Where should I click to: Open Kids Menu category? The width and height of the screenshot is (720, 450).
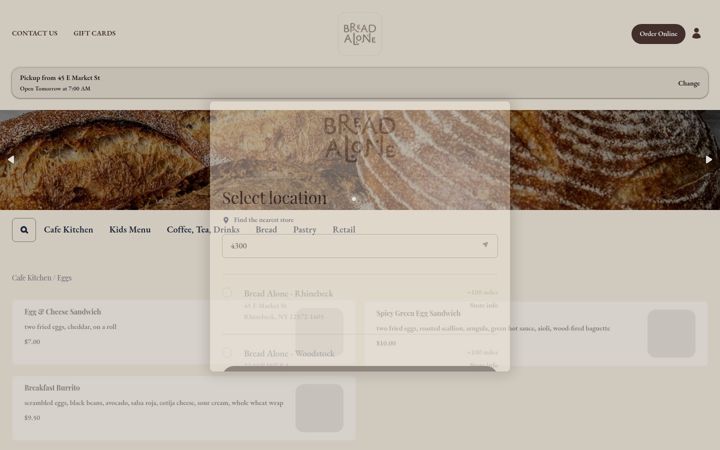point(130,230)
